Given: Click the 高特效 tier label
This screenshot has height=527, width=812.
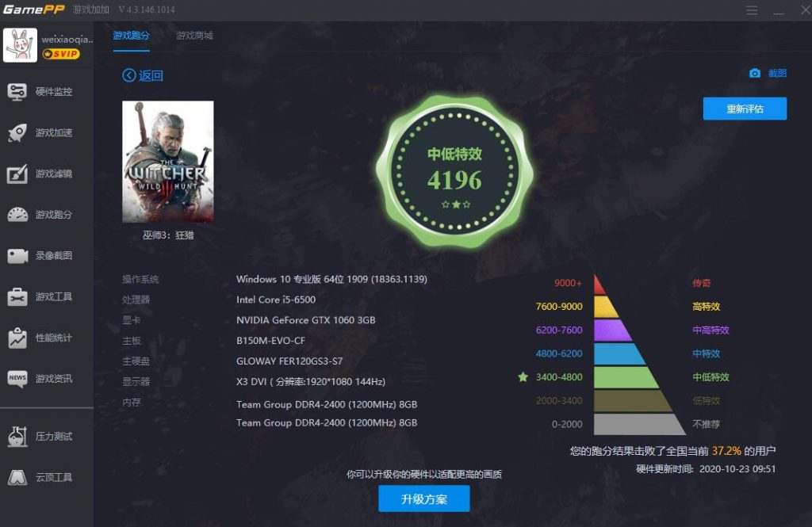Looking at the screenshot, I should [x=707, y=307].
